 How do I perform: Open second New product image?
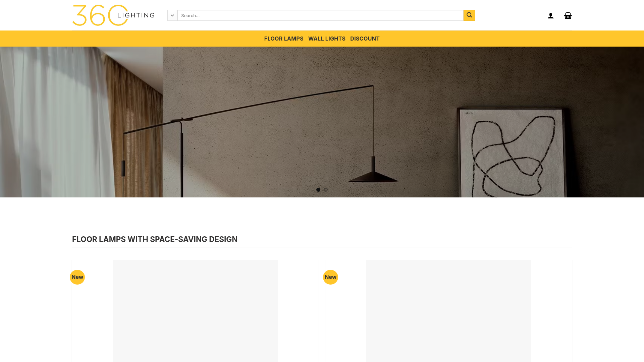coord(448,311)
